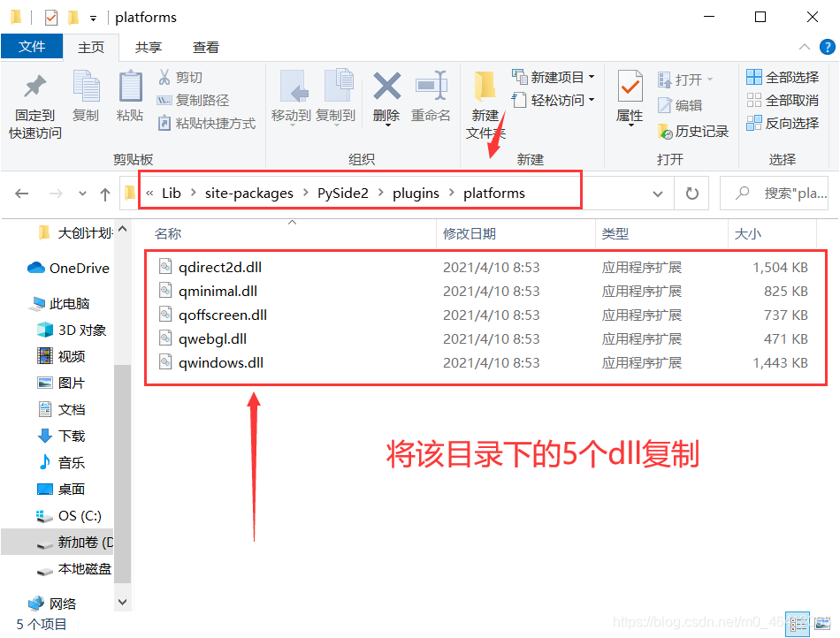Sort by the Type (类型) column header

(x=661, y=234)
